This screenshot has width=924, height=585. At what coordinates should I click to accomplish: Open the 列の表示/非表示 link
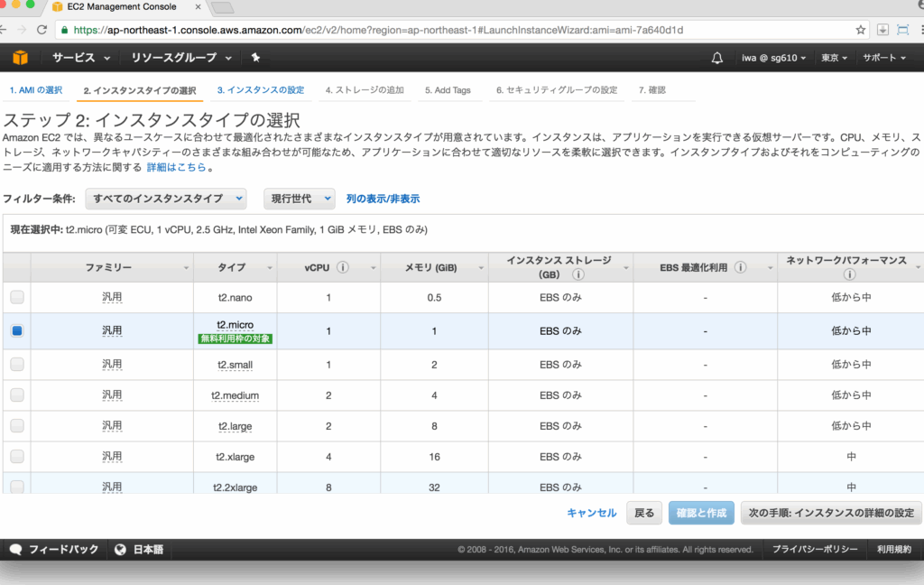click(383, 199)
